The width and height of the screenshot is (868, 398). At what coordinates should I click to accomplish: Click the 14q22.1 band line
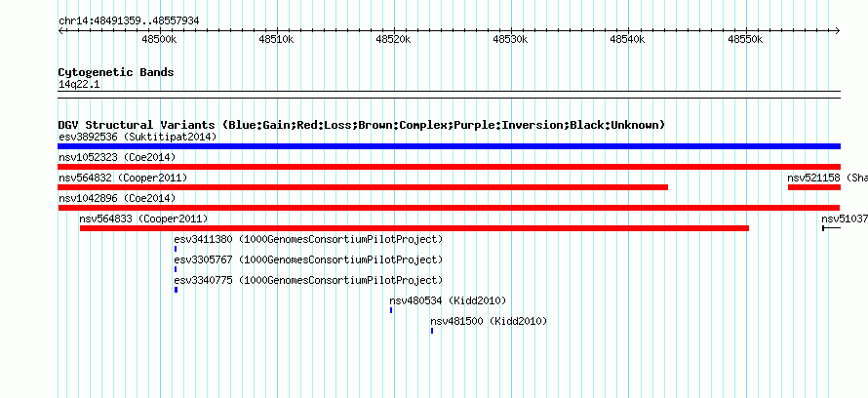tap(449, 95)
